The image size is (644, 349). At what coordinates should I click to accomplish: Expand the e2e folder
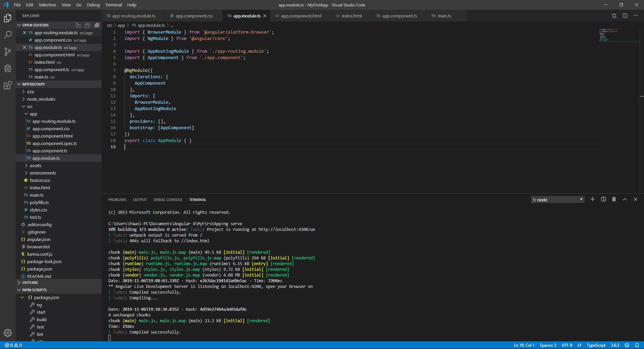click(x=31, y=92)
